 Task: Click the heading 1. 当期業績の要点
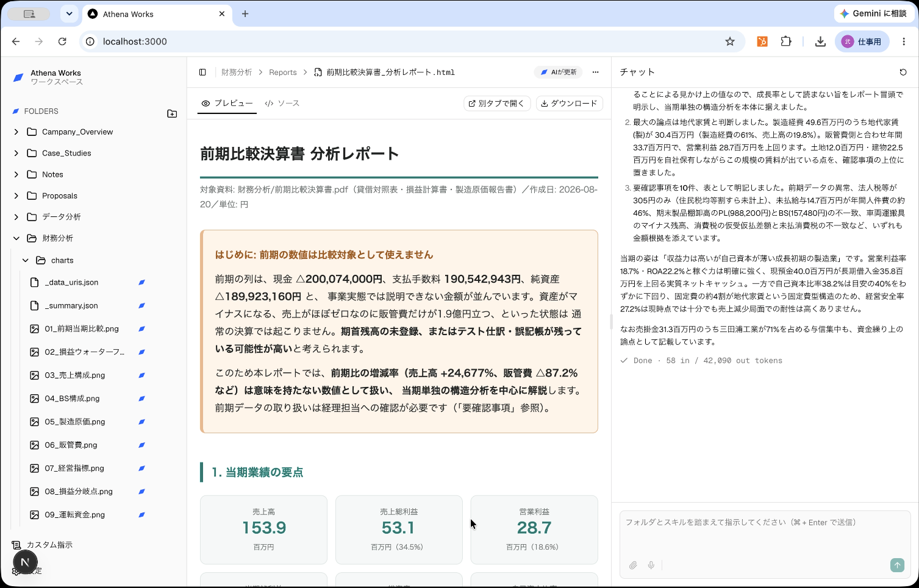(x=257, y=472)
